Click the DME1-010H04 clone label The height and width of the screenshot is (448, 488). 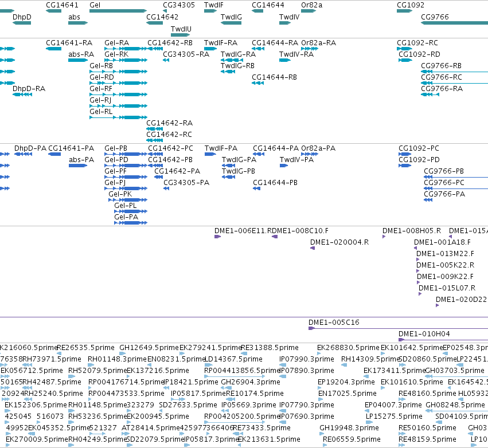[x=424, y=333]
